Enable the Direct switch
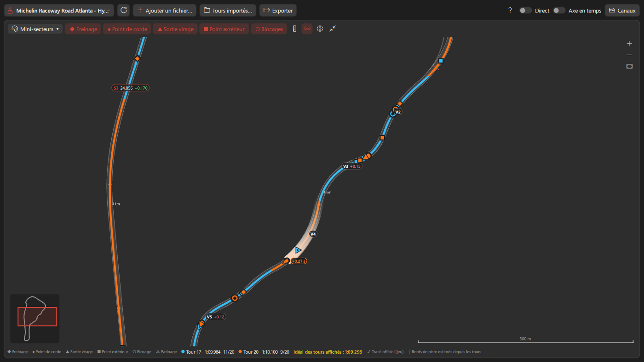Screen dimensions: 644x362 pos(525,10)
